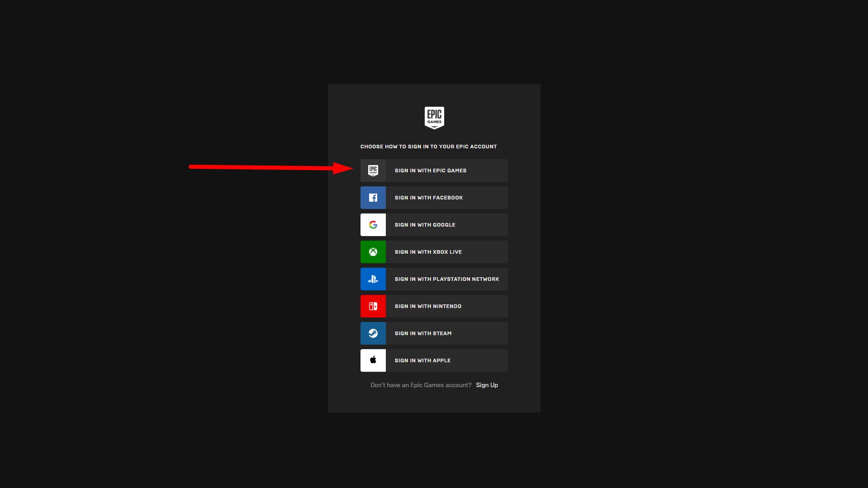The image size is (868, 488).
Task: Click the PlayStation logo icon
Action: (x=373, y=279)
